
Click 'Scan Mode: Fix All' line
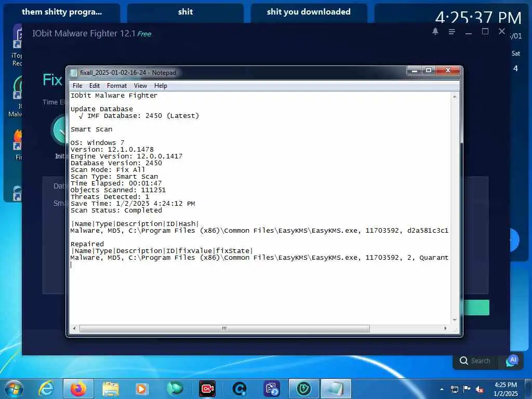pyautogui.click(x=108, y=170)
